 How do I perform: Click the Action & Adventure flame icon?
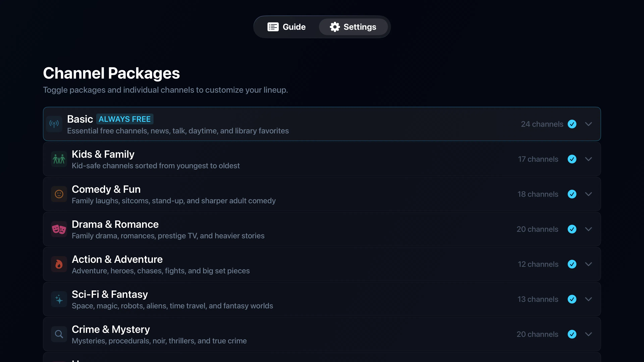pos(59,264)
